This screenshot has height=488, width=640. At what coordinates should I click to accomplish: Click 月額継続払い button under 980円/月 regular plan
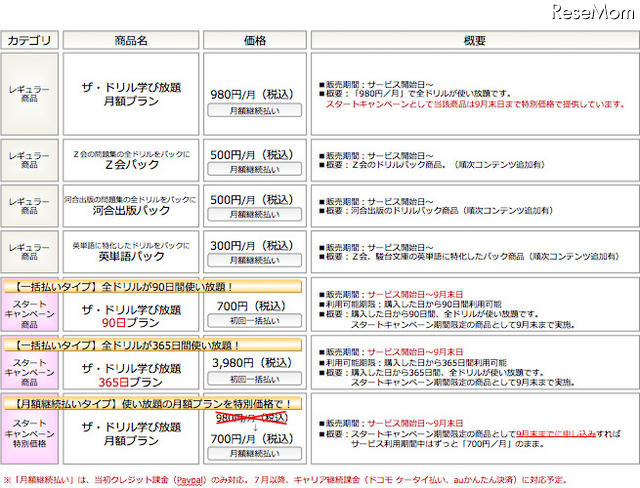(255, 111)
